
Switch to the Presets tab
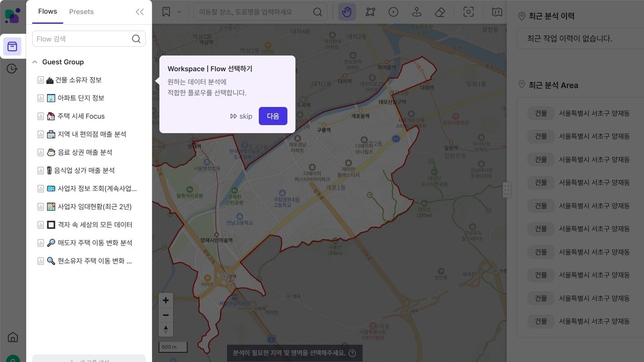[81, 11]
